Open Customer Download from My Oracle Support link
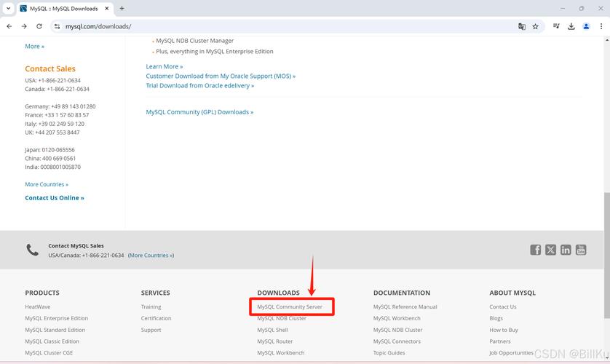 click(x=221, y=76)
